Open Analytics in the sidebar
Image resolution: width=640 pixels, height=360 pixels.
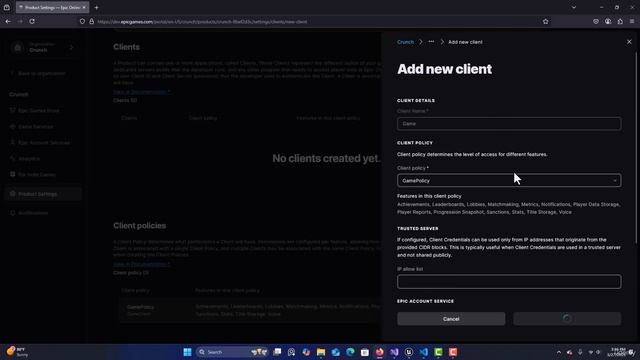(x=29, y=159)
